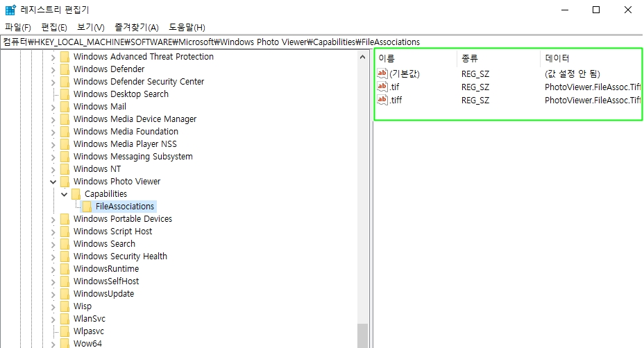Expand the Wow64 key
644x348 pixels.
click(53, 345)
